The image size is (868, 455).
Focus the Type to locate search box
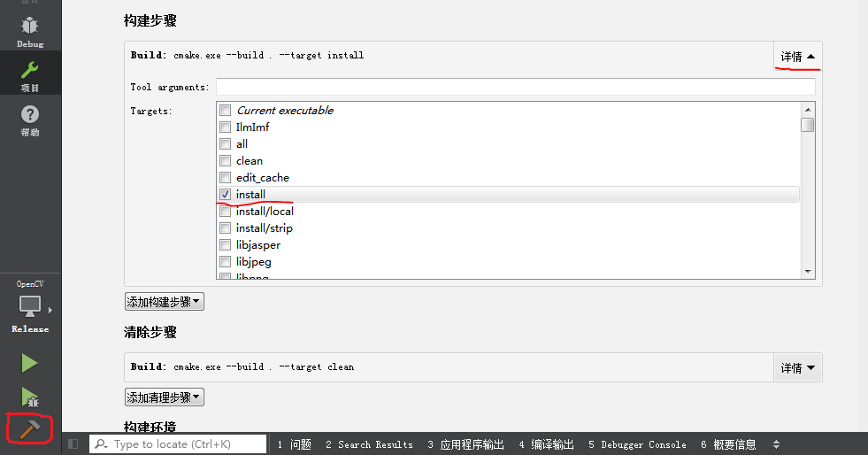coord(178,443)
